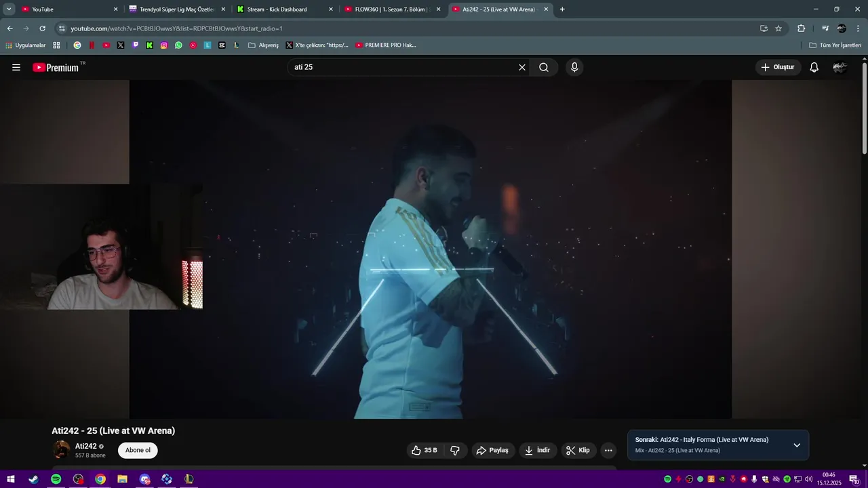
Task: Click the video title 'Ati242 - 25 (Live at VW Arena)'
Action: pos(113,430)
